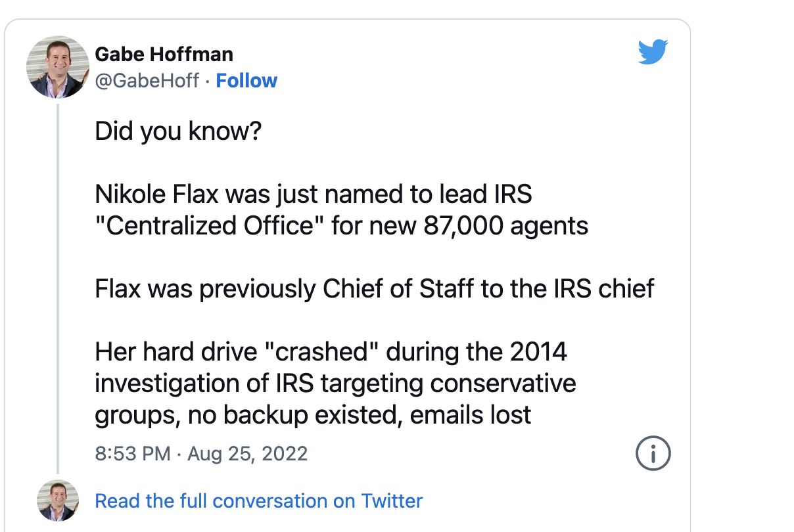794x532 pixels.
Task: Follow the @GabeHoff account
Action: click(x=246, y=81)
